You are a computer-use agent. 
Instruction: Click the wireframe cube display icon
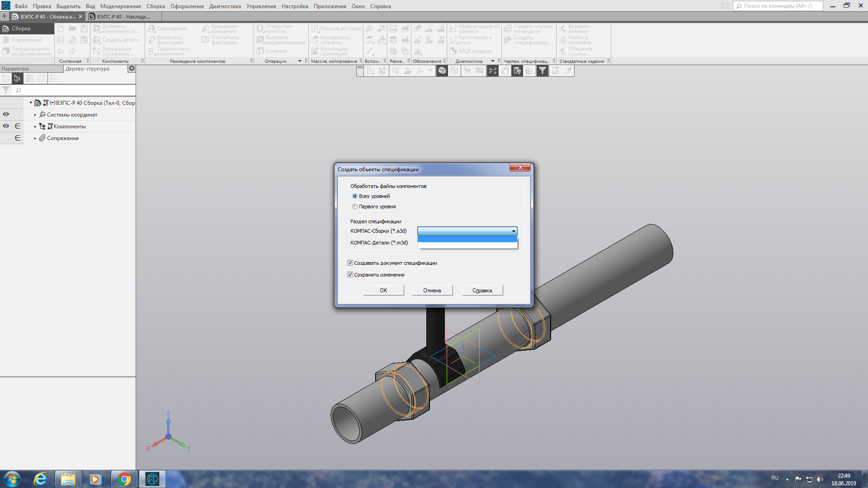(x=454, y=70)
